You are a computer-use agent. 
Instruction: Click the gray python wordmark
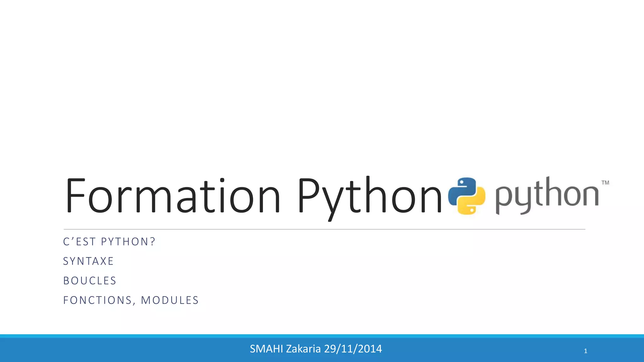(x=547, y=195)
